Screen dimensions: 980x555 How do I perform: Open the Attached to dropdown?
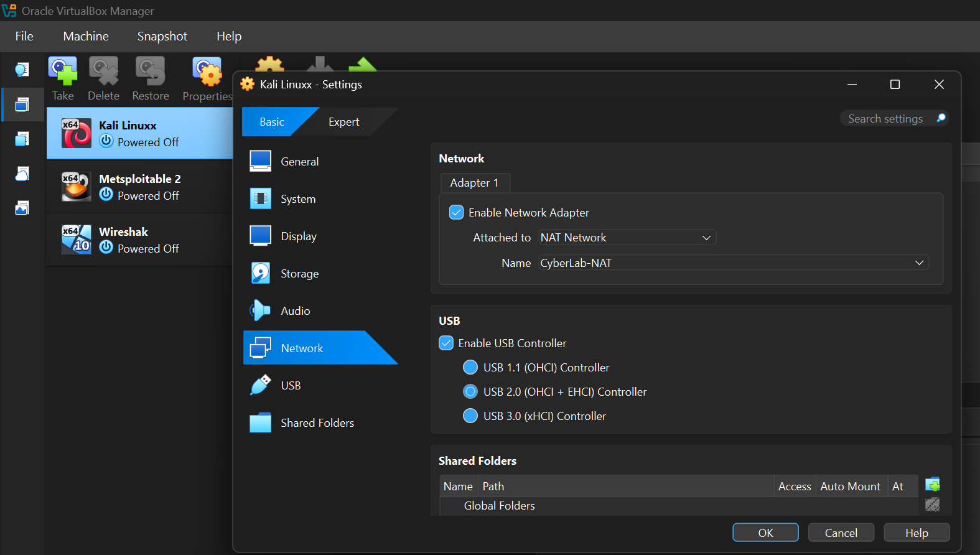627,237
